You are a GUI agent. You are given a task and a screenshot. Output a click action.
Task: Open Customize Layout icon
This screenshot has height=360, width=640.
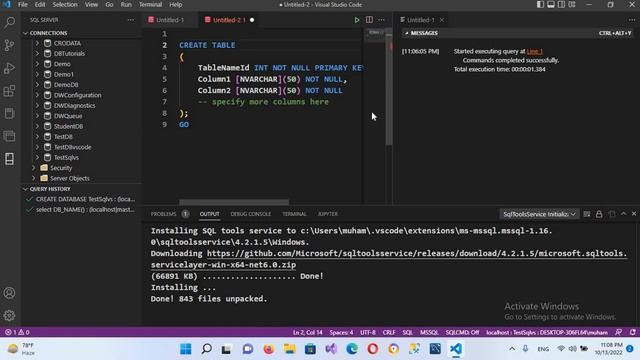tap(572, 4)
